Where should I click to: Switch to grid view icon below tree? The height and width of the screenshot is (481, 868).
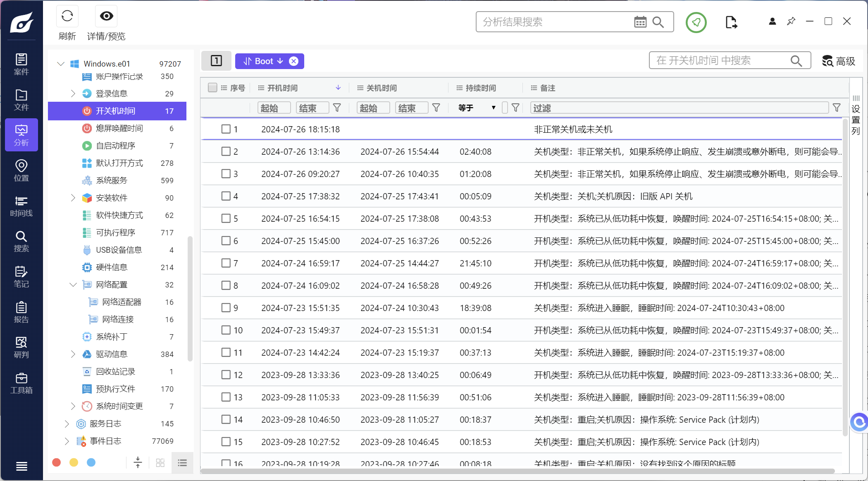click(x=160, y=463)
